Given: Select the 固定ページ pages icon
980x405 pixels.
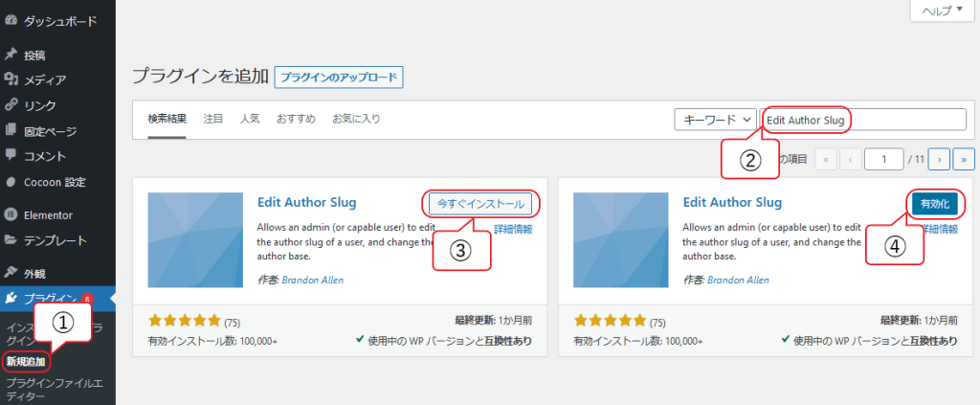Looking at the screenshot, I should click(11, 130).
